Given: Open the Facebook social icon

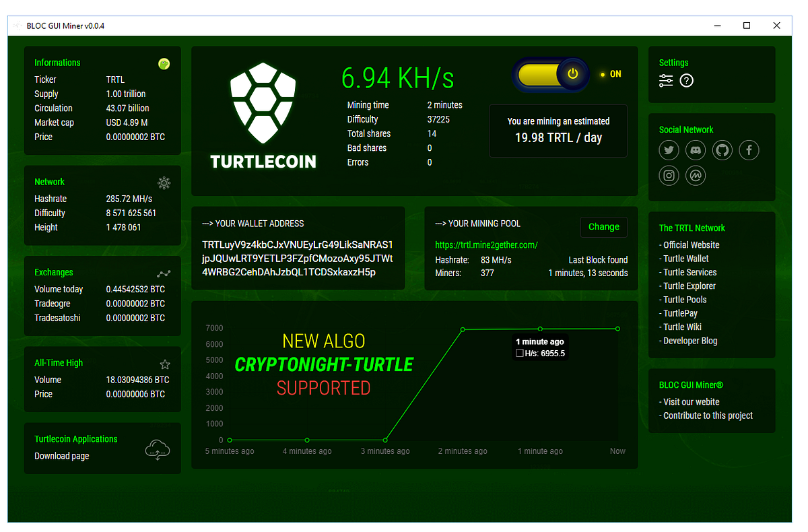Looking at the screenshot, I should pos(749,150).
